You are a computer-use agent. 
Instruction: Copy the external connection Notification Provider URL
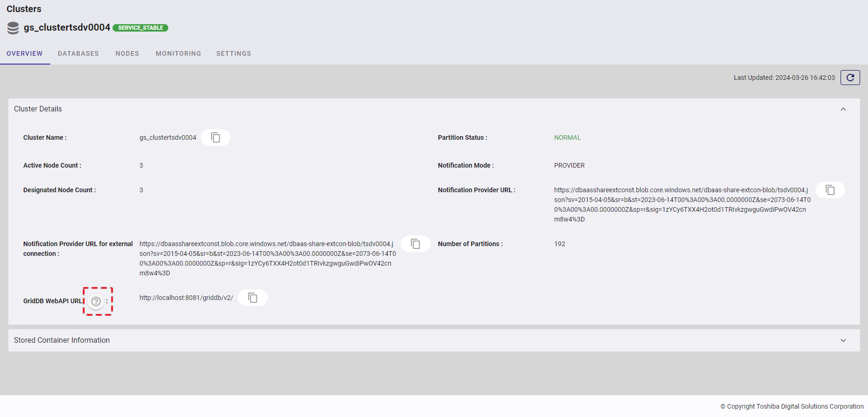pyautogui.click(x=415, y=244)
